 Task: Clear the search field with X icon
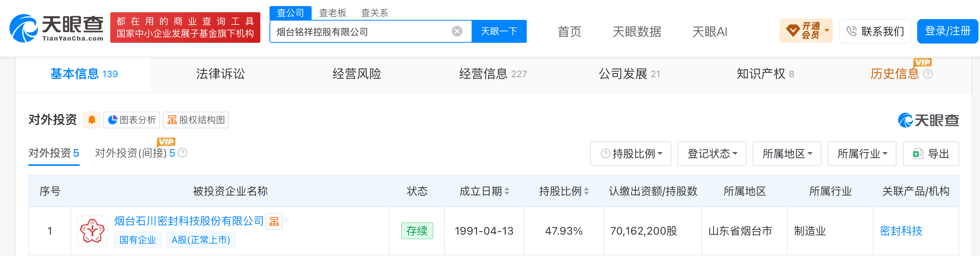pos(457,31)
